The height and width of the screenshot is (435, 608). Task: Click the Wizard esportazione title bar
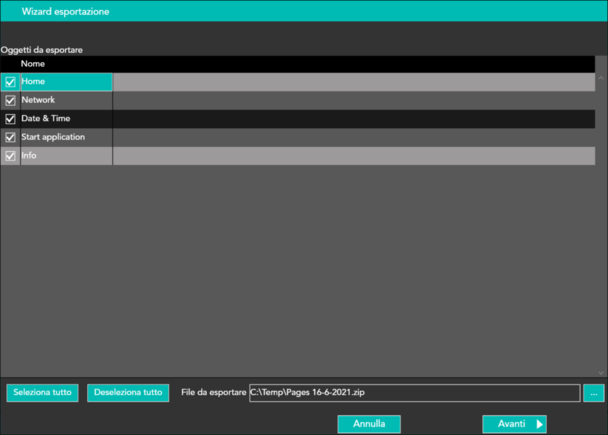[303, 11]
